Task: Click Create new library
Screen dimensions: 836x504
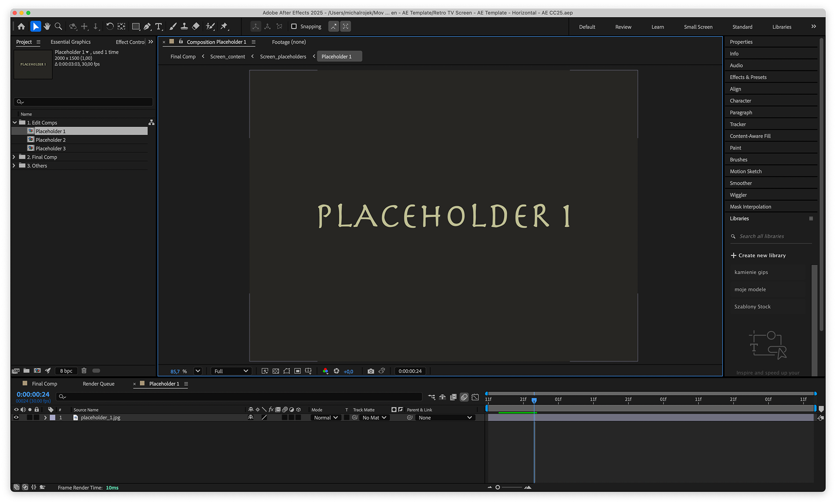Action: 758,255
